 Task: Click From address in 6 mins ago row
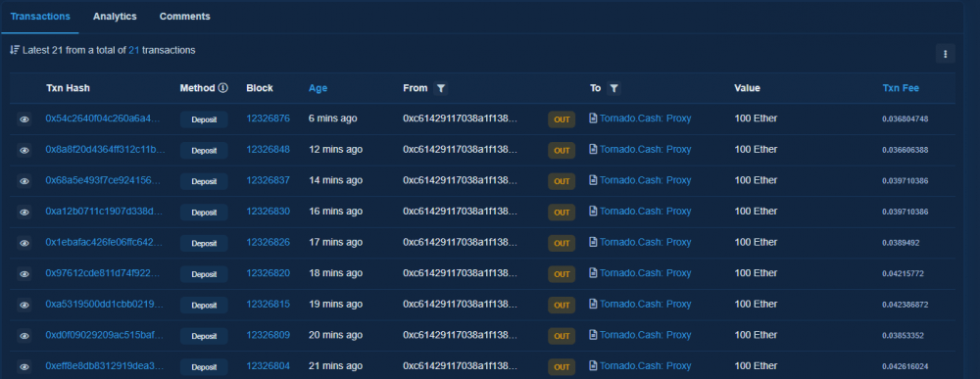(x=460, y=118)
